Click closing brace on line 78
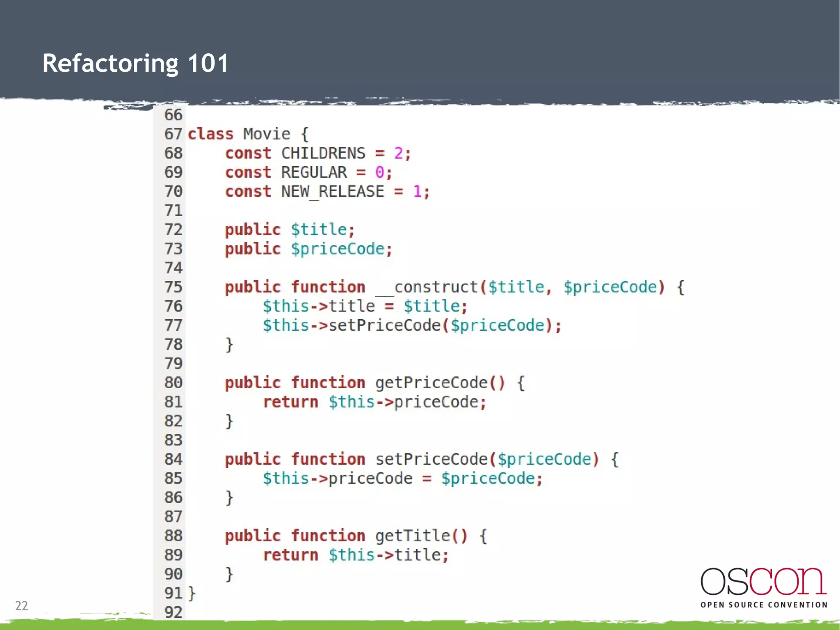Viewport: 840px width, 630px height. click(x=229, y=345)
